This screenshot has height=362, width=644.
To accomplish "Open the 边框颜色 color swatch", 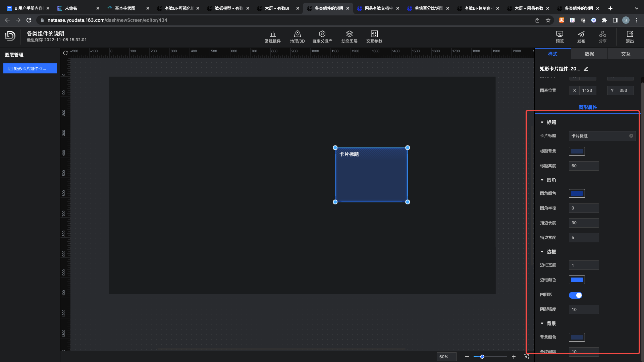I will pyautogui.click(x=577, y=280).
